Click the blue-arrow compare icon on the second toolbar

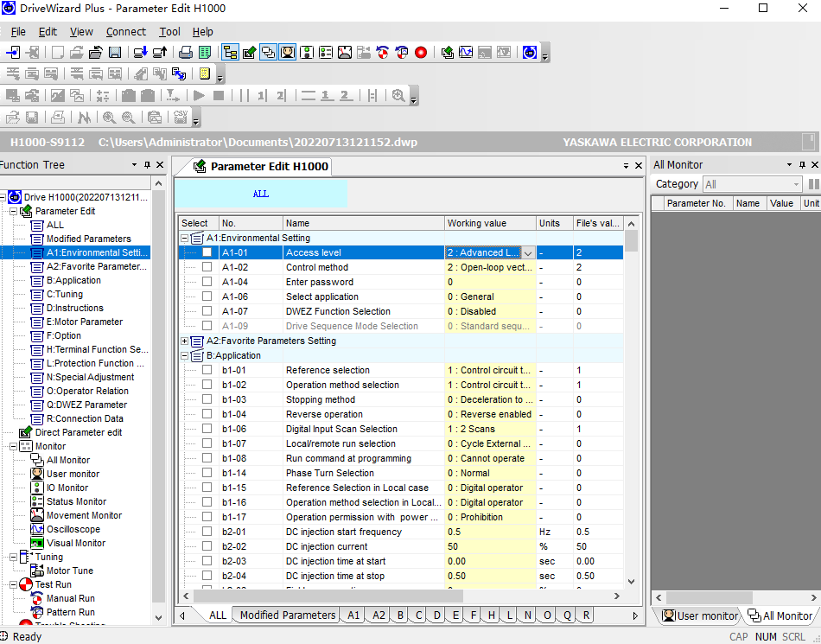pyautogui.click(x=179, y=73)
